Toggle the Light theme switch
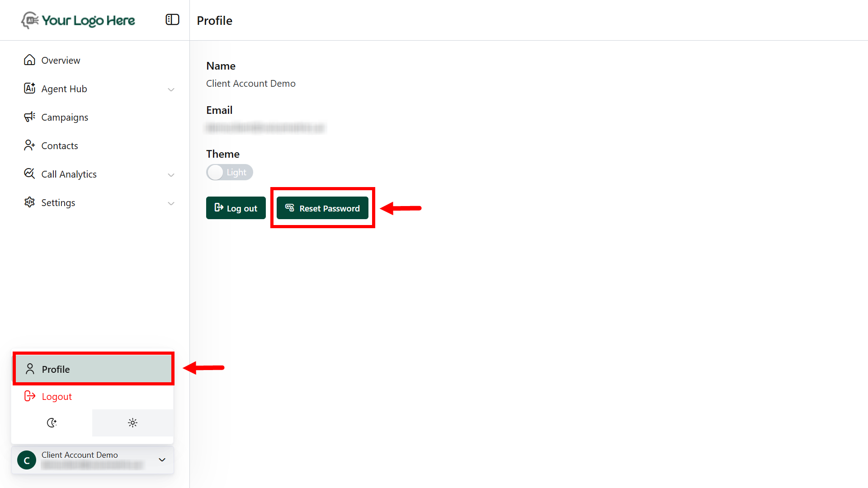The height and width of the screenshot is (488, 868). tap(229, 172)
